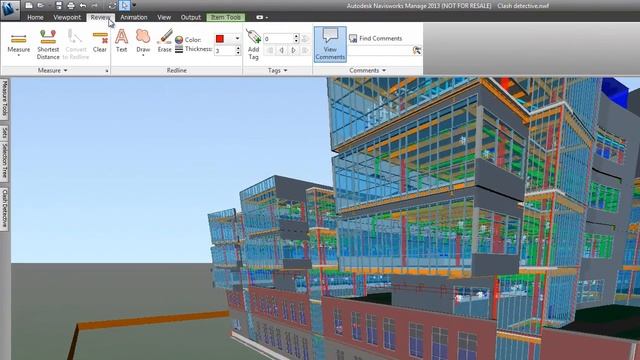Open the Measure Tools docked side tab
The width and height of the screenshot is (640, 360).
[4, 99]
